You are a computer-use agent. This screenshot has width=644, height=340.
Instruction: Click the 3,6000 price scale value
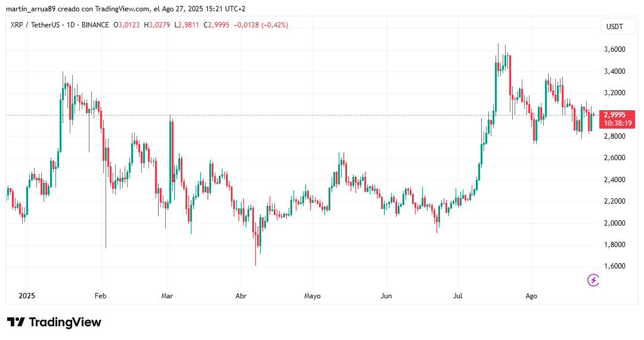pos(614,49)
